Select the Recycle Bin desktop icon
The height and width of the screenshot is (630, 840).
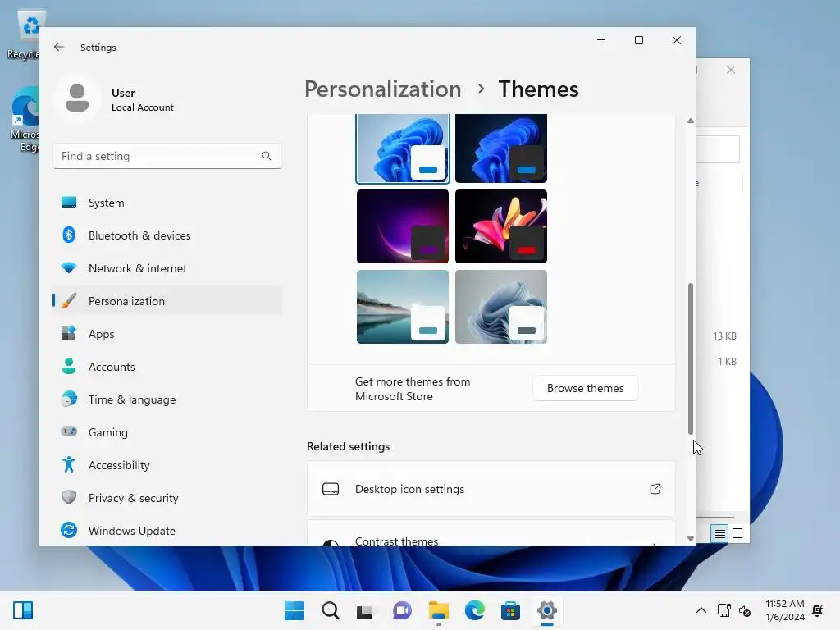pos(24,34)
